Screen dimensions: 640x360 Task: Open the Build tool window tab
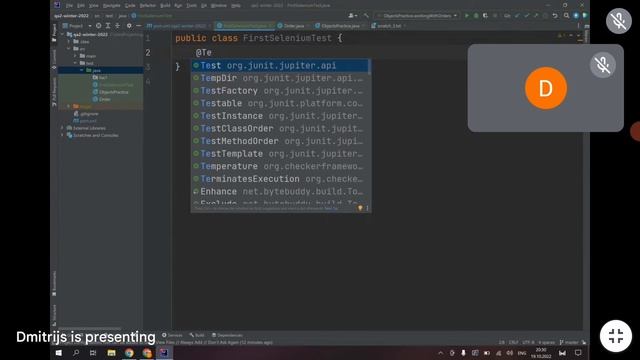pyautogui.click(x=197, y=335)
